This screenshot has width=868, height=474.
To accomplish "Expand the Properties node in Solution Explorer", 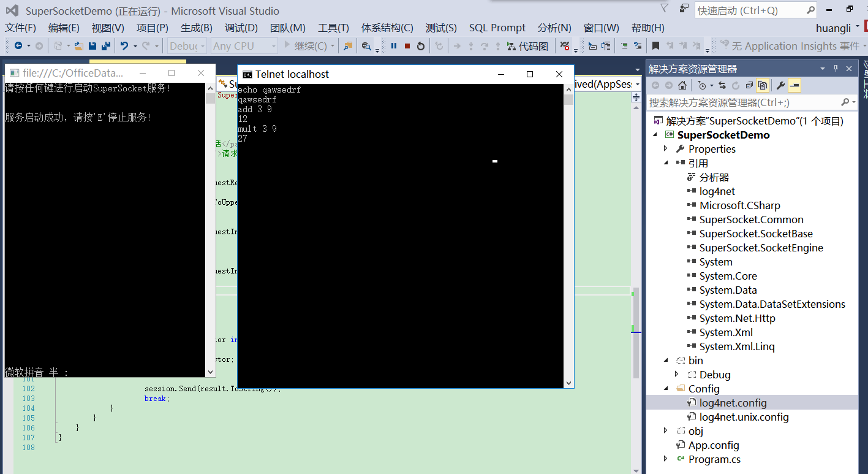I will coord(666,149).
